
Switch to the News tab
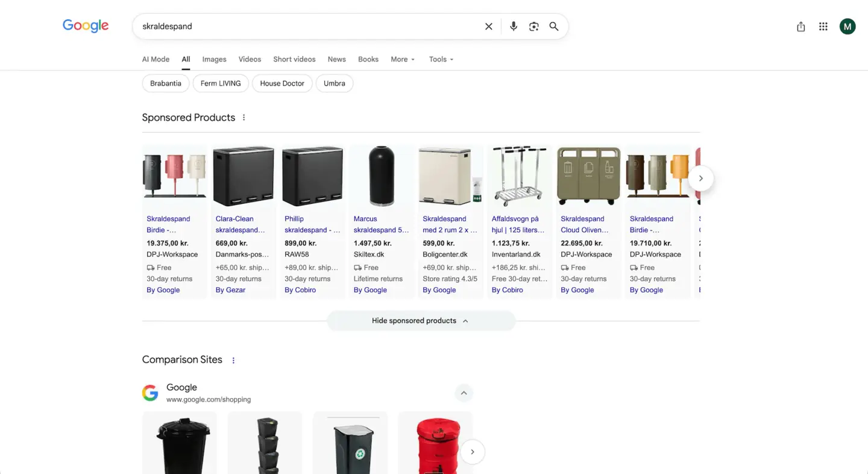click(x=337, y=59)
